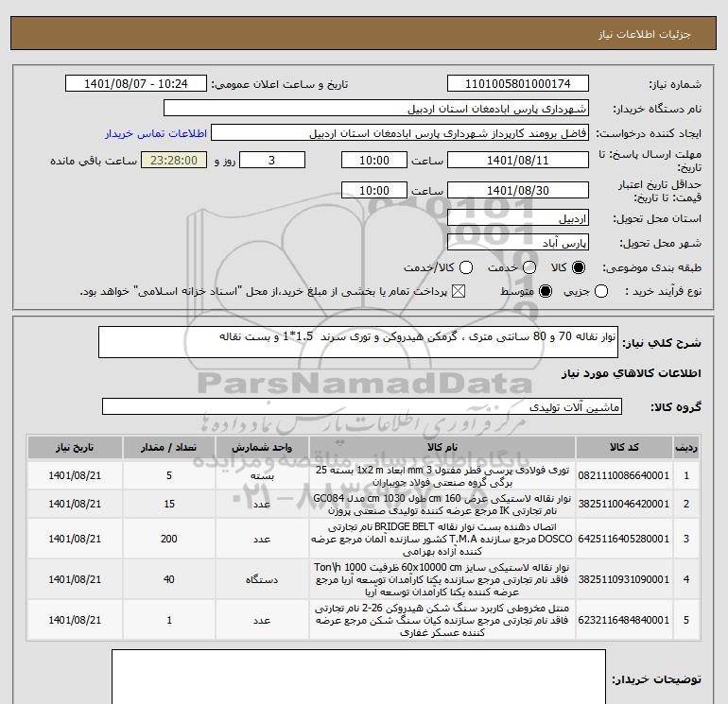
Task: Click product code 6232116484840001
Action: pyautogui.click(x=624, y=620)
